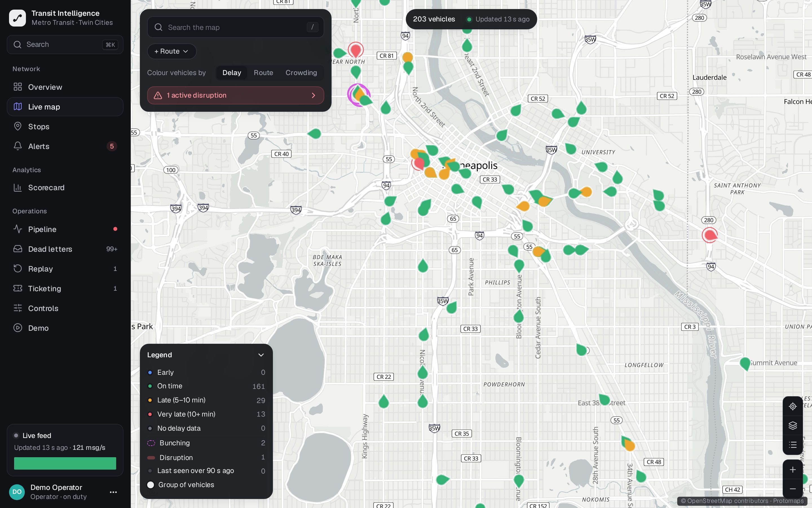Viewport: 812px width, 508px height.
Task: Zoom out with the minus button
Action: pos(793,489)
